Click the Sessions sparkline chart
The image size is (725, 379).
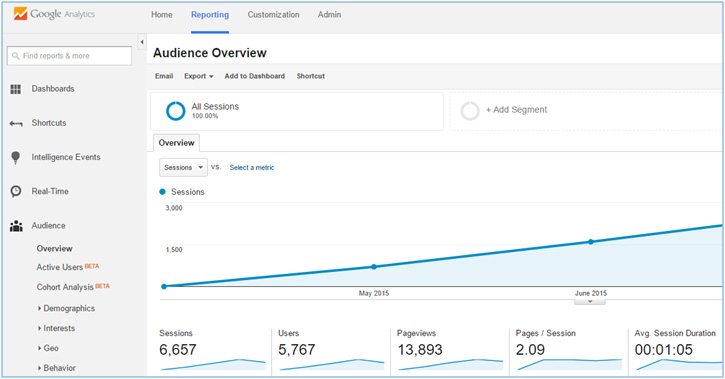[x=213, y=365]
